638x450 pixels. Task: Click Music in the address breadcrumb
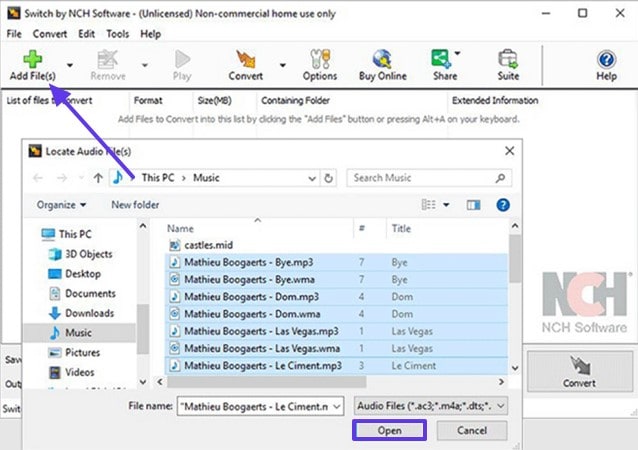tap(206, 178)
